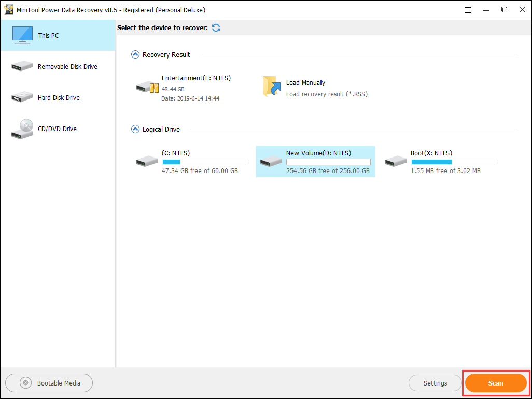Click the disc icon in Bootable Media
Screen dimensions: 532x399
[x=25, y=383]
